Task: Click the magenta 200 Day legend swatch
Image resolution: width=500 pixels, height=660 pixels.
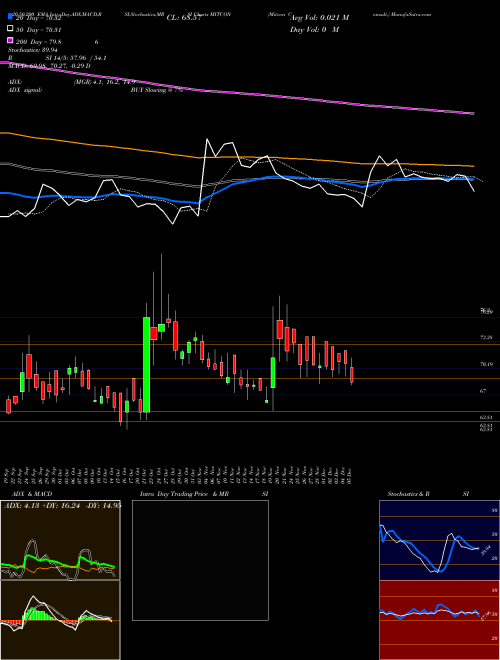Action: click(10, 41)
